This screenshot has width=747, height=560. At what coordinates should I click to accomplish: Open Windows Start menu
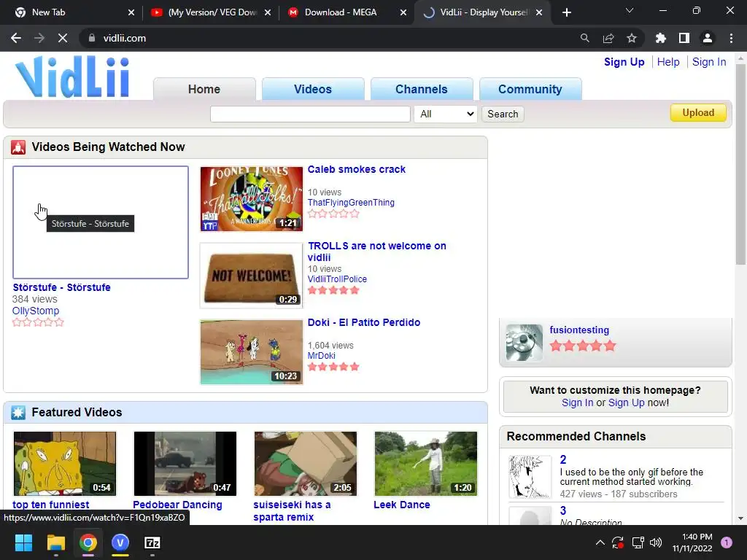tap(23, 542)
